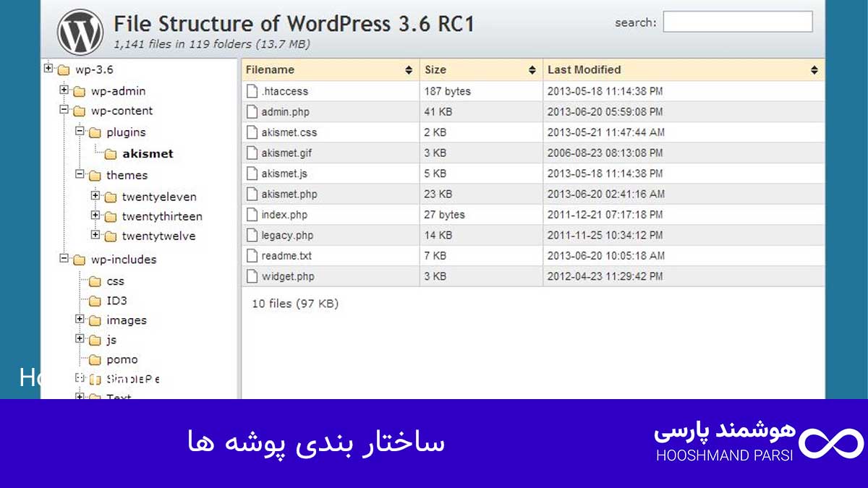Select the wp-admin folder icon
Screen dimensions: 868x488
[79, 92]
